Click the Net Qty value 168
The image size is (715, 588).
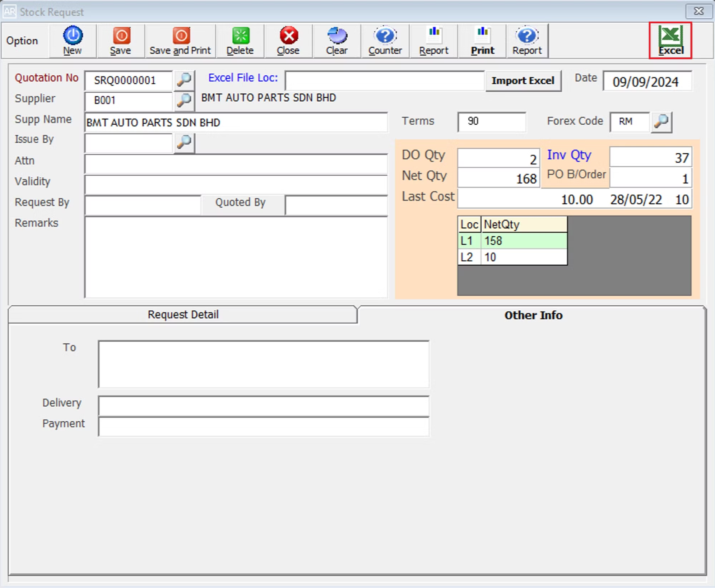(x=498, y=178)
